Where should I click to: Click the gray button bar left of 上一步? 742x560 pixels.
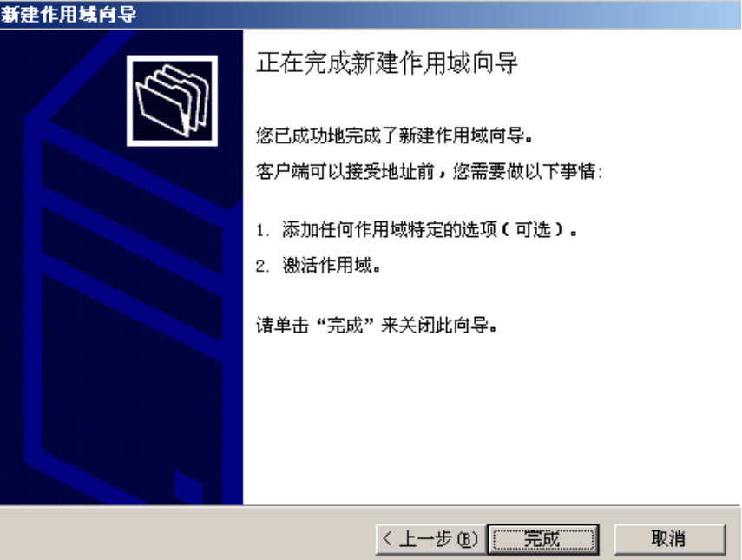pyautogui.click(x=187, y=534)
